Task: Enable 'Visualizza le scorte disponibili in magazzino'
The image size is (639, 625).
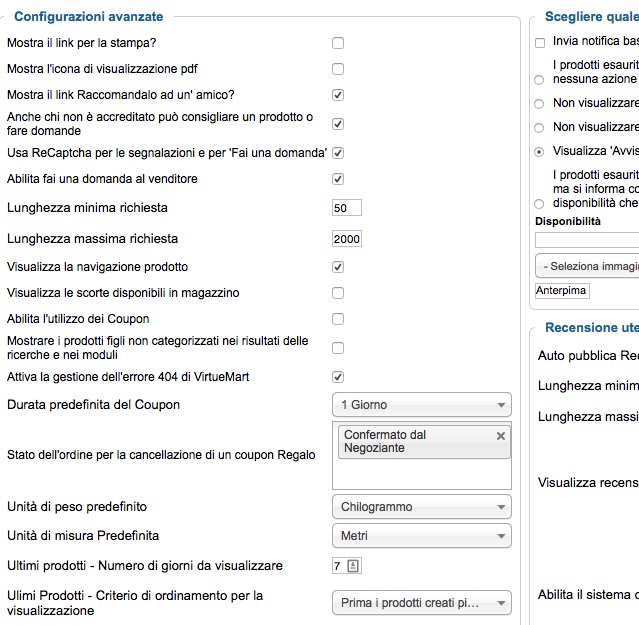Action: [338, 293]
